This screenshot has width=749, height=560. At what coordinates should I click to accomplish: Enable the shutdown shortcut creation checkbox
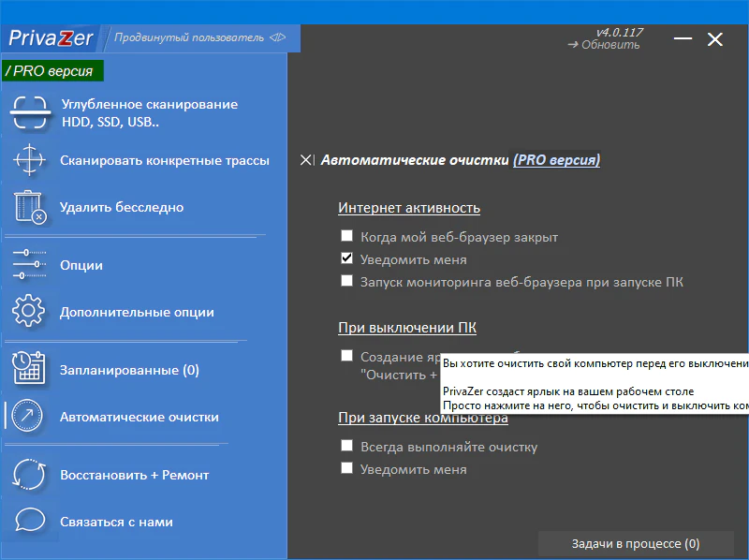[346, 356]
